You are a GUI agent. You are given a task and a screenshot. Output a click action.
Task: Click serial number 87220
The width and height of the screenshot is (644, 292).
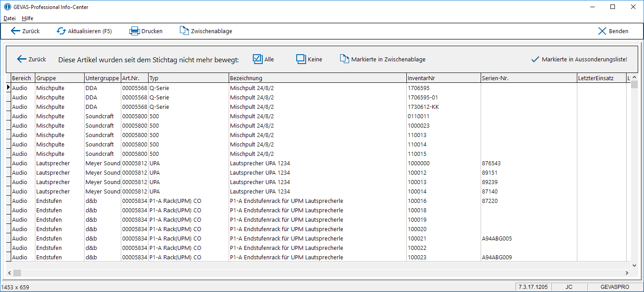coord(490,201)
